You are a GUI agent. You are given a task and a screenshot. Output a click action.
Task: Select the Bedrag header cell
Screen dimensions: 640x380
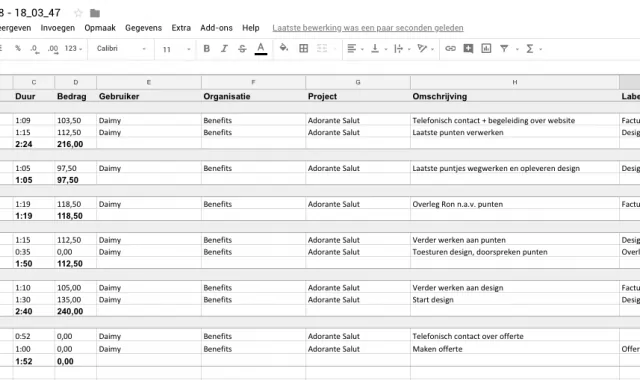pos(76,96)
